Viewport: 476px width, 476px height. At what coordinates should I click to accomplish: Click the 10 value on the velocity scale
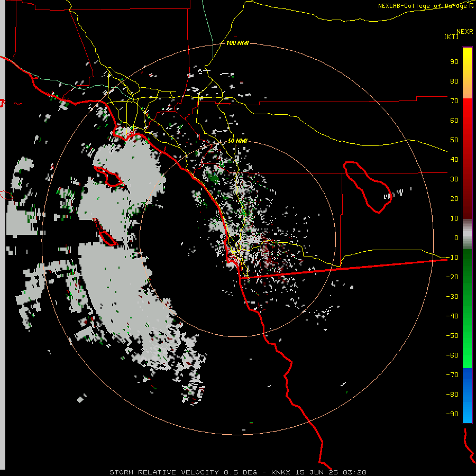454,218
